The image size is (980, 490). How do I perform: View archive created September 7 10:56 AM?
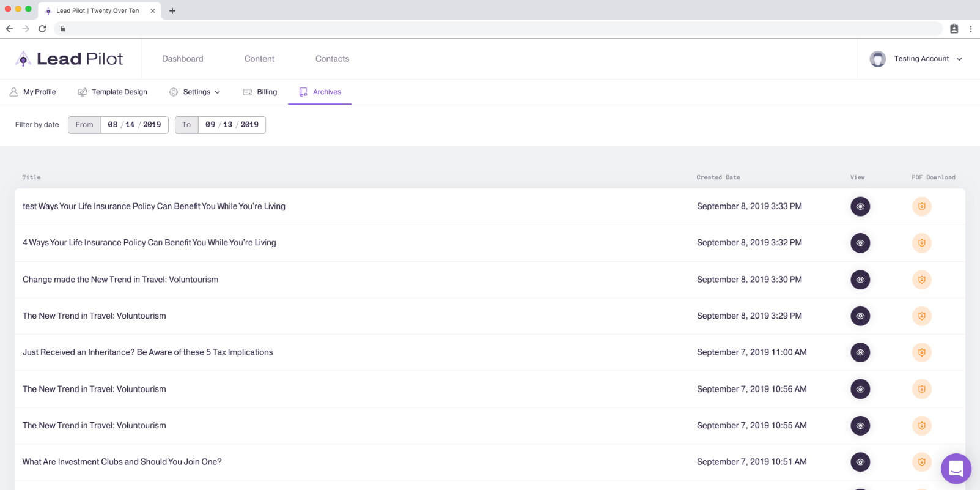tap(860, 389)
